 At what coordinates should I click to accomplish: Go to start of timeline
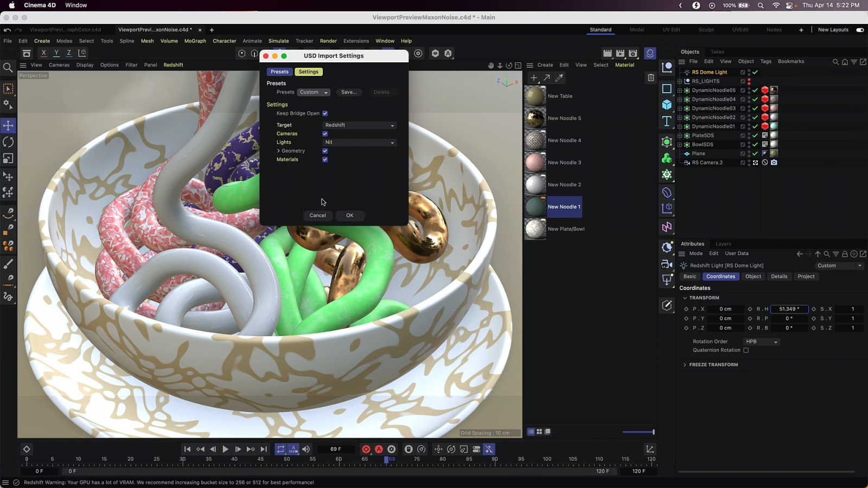coord(187,450)
